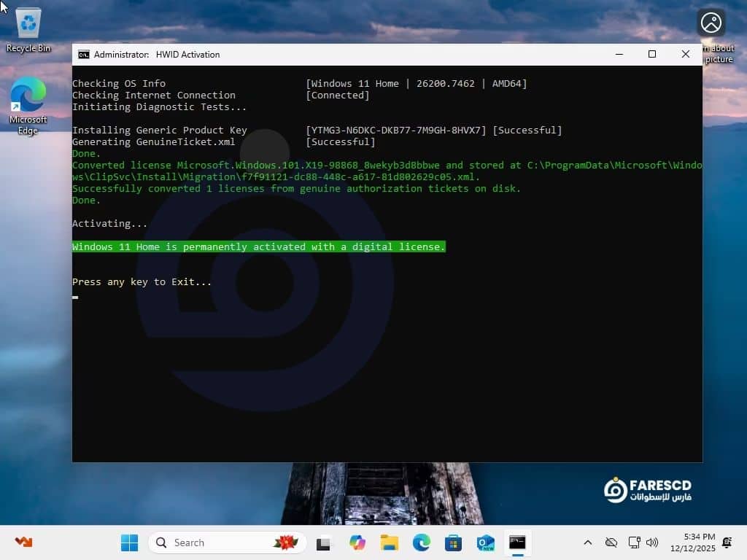Open the HWID Activation window system menu icon
This screenshot has height=560, width=747.
84,55
